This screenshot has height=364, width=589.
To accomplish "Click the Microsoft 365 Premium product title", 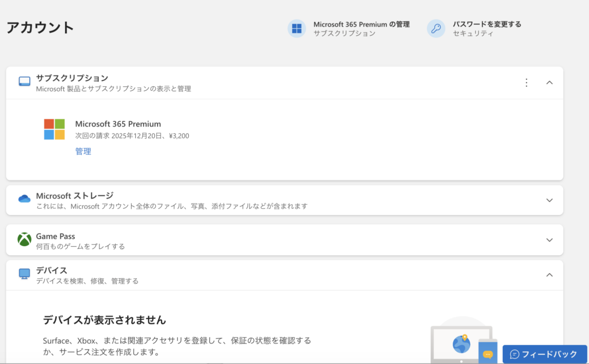I will coord(118,124).
